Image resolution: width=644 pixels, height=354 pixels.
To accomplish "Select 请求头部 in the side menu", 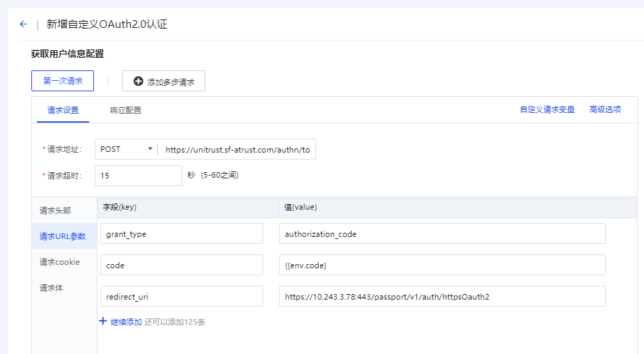I will (x=55, y=210).
